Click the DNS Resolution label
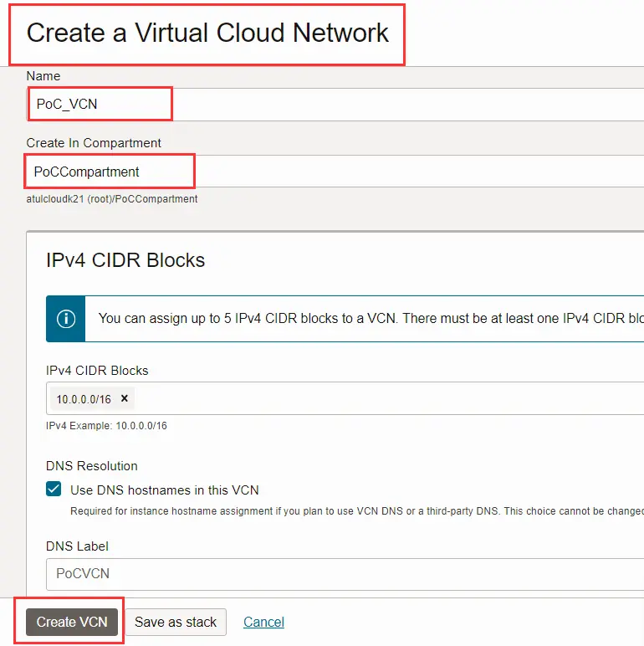This screenshot has width=644, height=646. pos(92,466)
